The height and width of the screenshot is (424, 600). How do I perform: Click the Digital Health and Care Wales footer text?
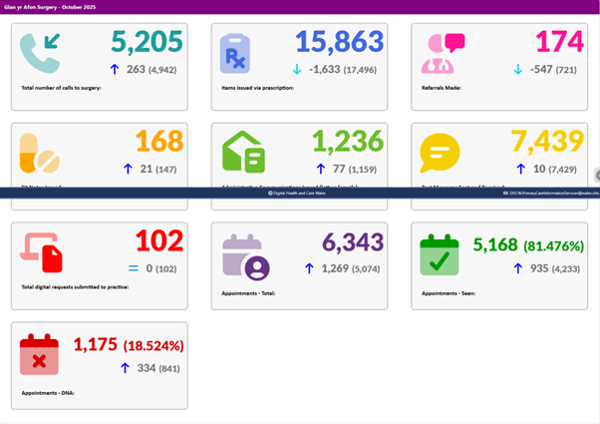[x=299, y=192]
